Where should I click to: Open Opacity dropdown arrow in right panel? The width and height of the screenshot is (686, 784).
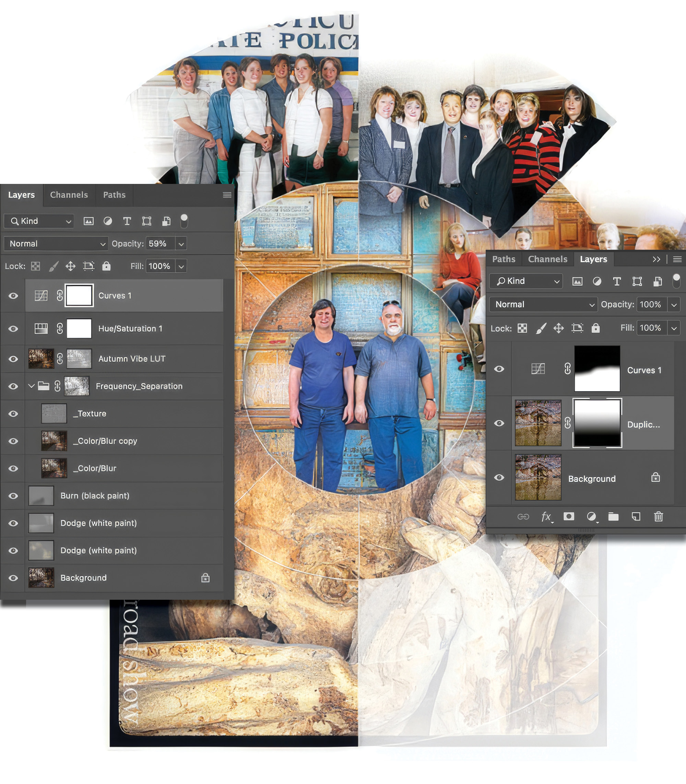point(674,304)
